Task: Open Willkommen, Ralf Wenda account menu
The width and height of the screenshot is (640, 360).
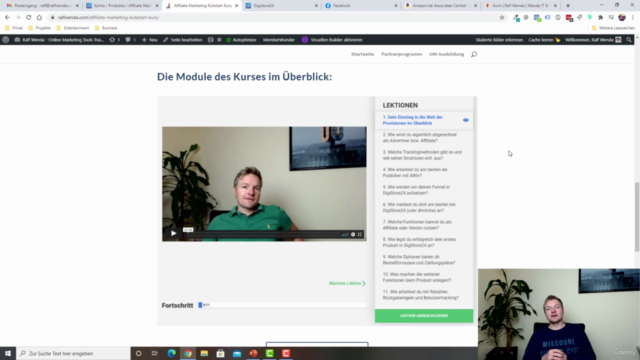Action: [593, 40]
